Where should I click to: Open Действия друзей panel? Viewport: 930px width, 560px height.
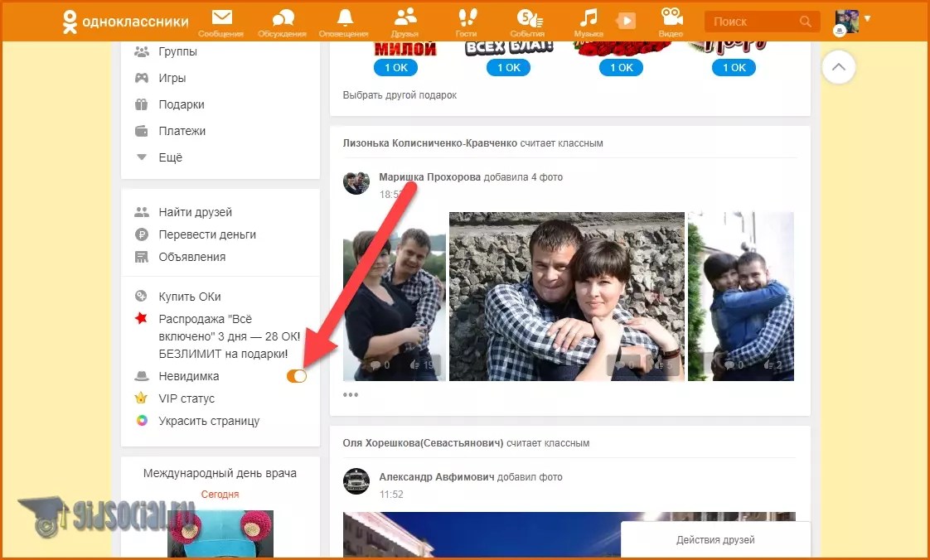[715, 540]
